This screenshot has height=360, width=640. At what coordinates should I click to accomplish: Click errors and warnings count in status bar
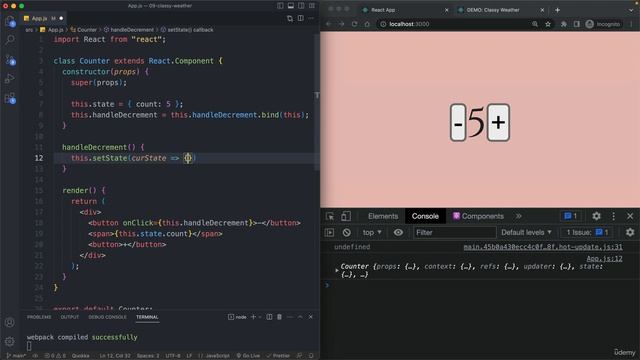coord(55,356)
